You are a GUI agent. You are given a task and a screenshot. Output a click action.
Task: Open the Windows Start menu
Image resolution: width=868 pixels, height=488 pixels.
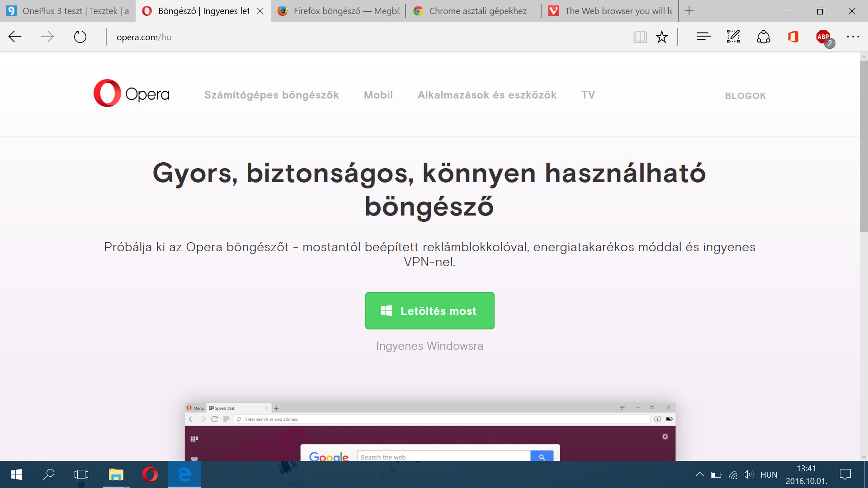pyautogui.click(x=16, y=474)
